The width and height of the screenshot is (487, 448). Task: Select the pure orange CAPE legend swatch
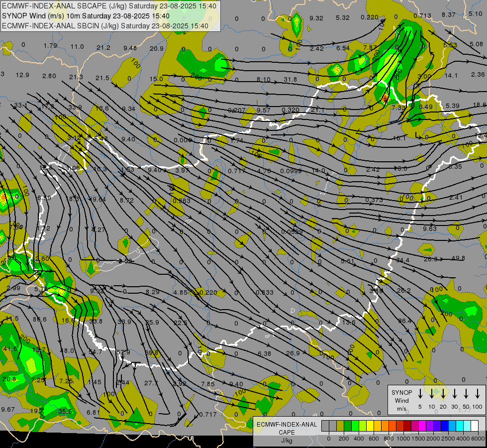click(x=385, y=426)
